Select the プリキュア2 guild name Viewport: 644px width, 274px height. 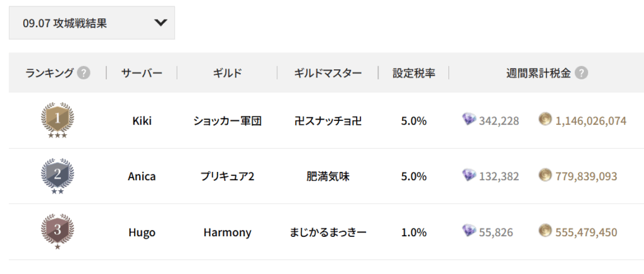tap(227, 176)
